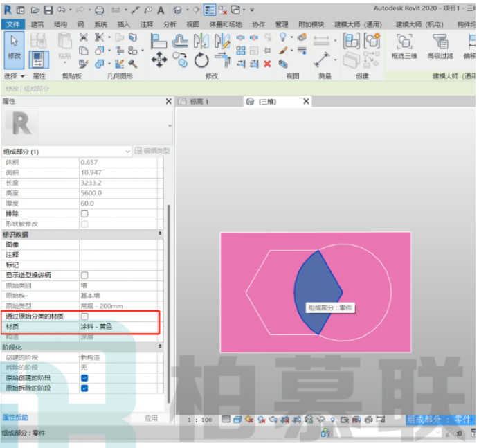The width and height of the screenshot is (479, 448).
Task: Click the Open folder icon in quick access toolbar
Action: [35, 10]
